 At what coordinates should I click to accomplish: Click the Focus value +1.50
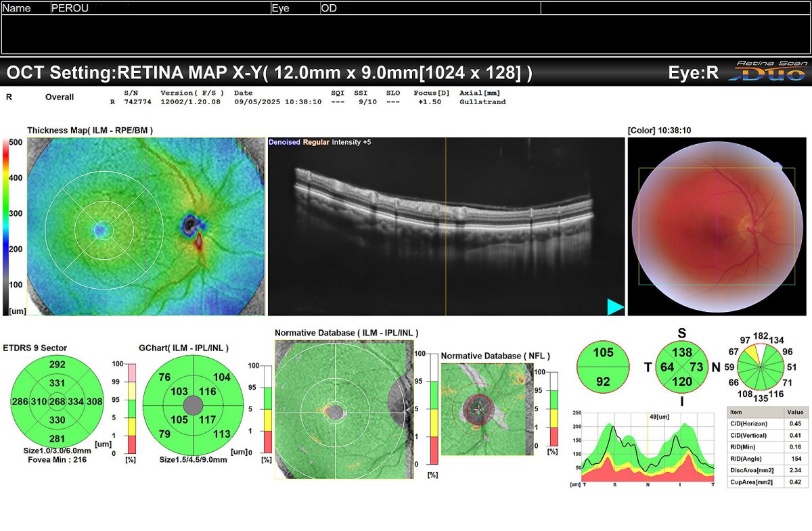click(x=429, y=102)
